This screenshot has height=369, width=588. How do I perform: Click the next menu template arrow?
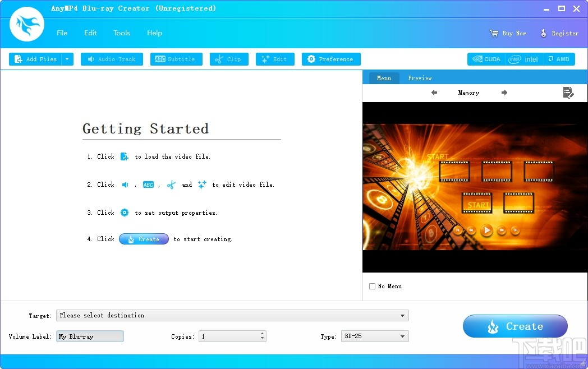504,93
